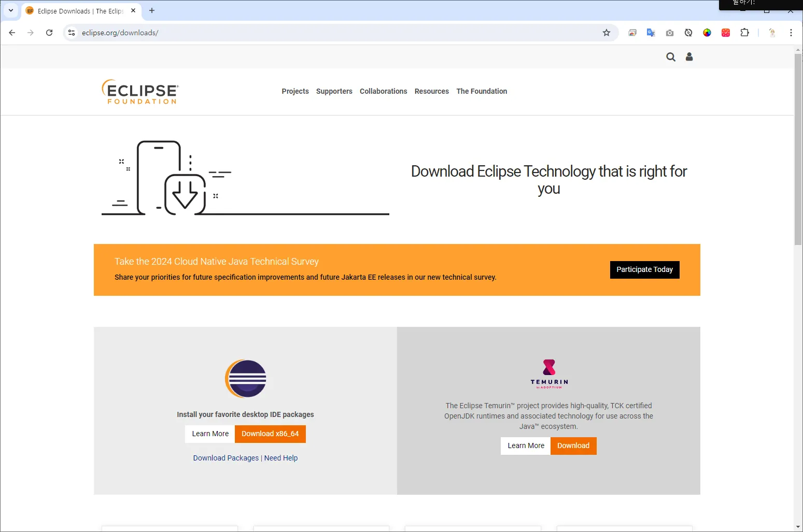Click the "The Eclipse Temurin™ project provides" paragraph
The height and width of the screenshot is (532, 803).
[548, 416]
